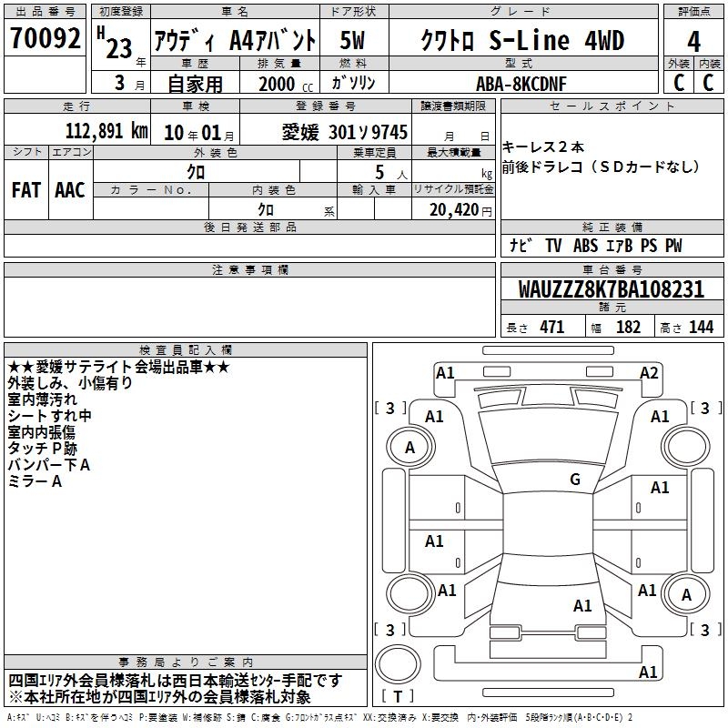Viewport: 728px width, 728px height.
Task: Select the FAT shift type cell
Action: click(25, 189)
